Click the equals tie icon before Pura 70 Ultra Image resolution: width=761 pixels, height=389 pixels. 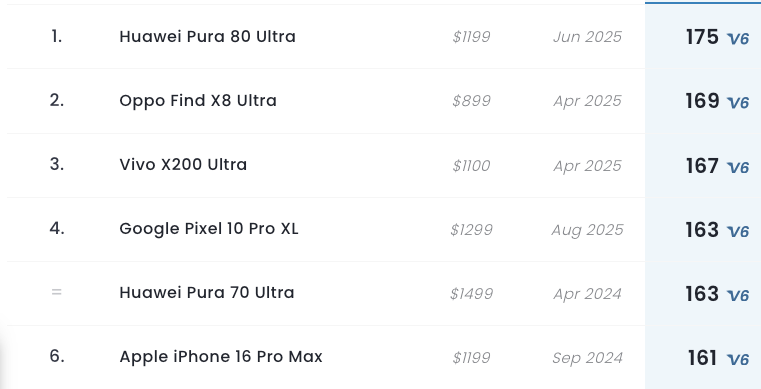pos(57,292)
